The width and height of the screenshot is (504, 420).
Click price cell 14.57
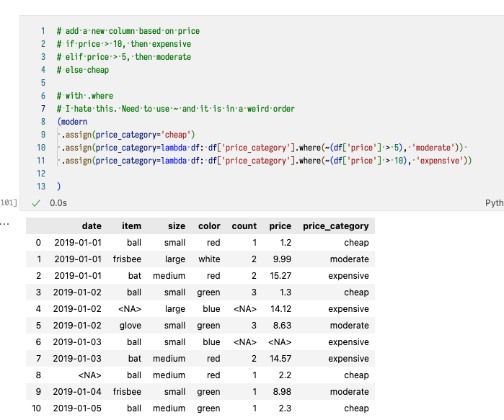(x=280, y=359)
